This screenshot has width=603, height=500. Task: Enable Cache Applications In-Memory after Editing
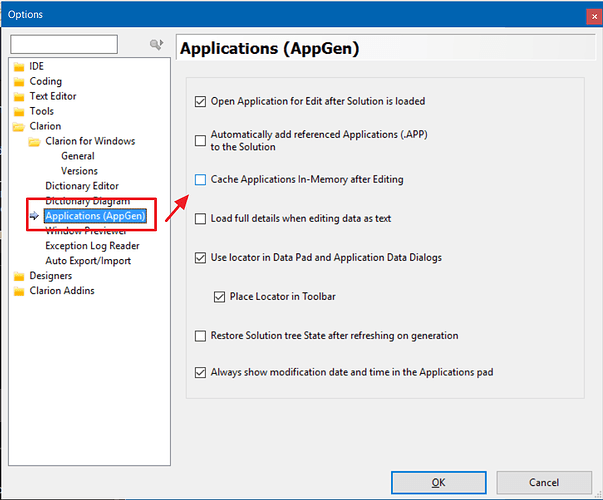(201, 180)
